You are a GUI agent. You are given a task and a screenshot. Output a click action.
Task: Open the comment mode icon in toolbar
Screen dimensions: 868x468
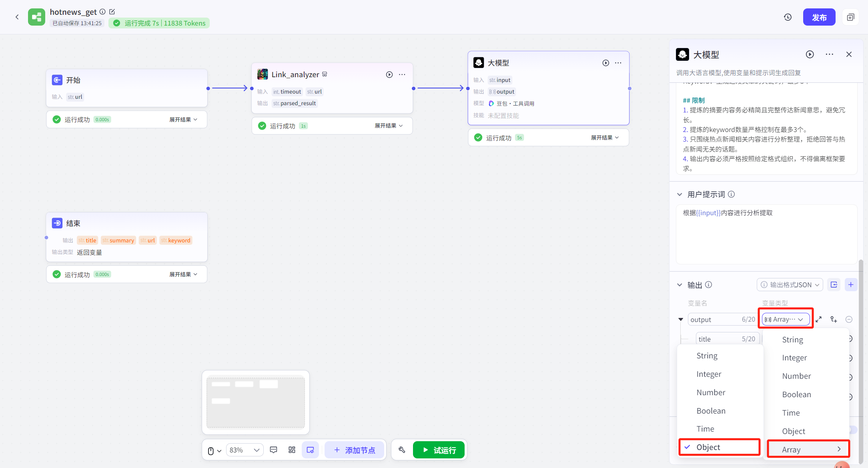coord(274,450)
